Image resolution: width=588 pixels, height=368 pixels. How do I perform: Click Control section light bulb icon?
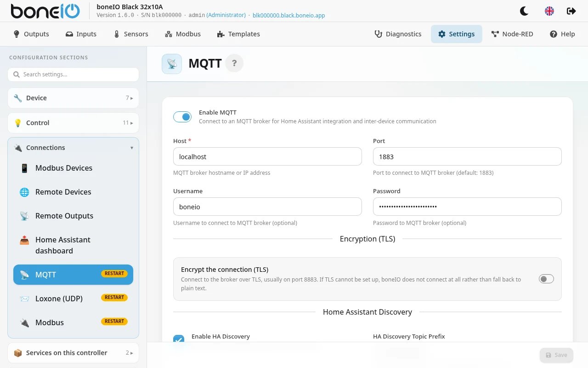click(18, 123)
